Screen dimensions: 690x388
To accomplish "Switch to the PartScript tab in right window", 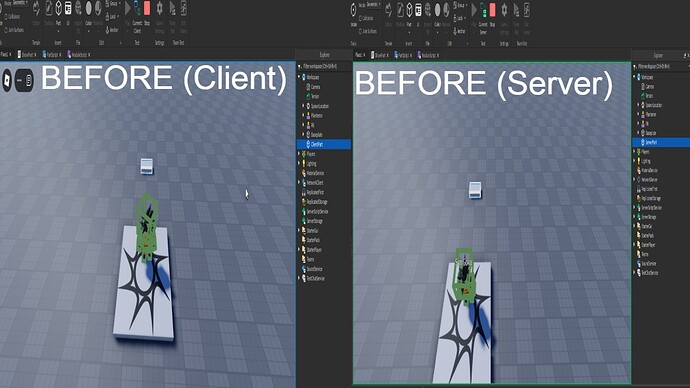I will [403, 55].
